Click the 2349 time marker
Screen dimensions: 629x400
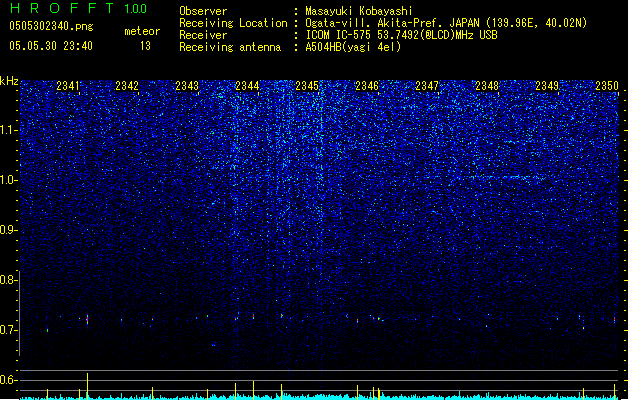coord(547,86)
